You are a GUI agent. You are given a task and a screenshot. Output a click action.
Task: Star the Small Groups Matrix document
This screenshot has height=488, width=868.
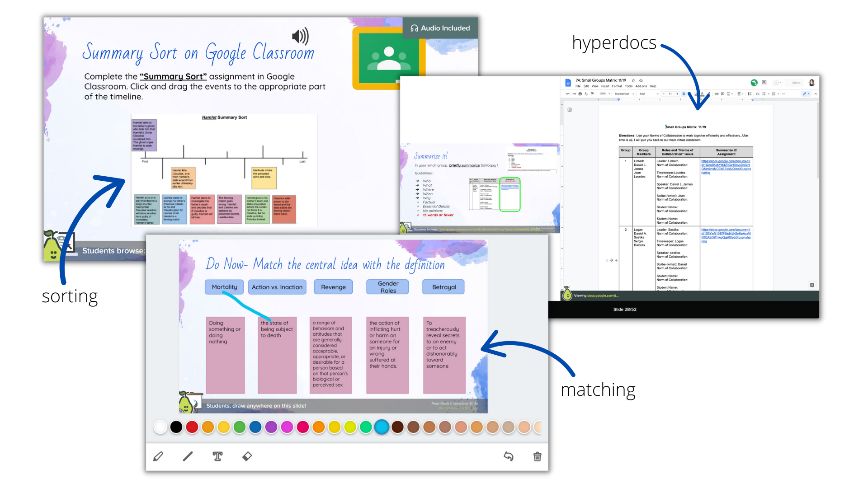[x=633, y=80]
